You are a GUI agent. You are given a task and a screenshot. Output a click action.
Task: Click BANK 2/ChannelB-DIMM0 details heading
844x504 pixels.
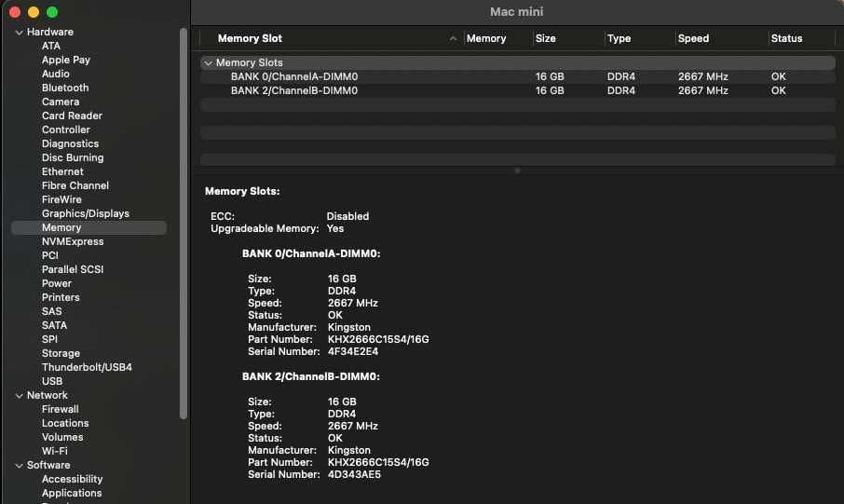point(310,377)
